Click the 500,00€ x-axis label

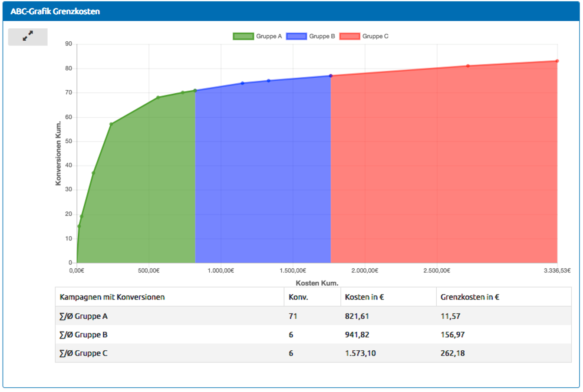tap(148, 270)
